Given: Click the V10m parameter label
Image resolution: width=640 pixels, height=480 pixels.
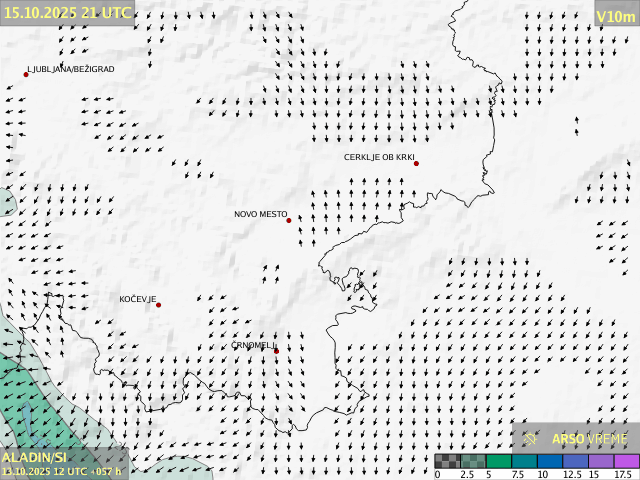Looking at the screenshot, I should (x=615, y=16).
